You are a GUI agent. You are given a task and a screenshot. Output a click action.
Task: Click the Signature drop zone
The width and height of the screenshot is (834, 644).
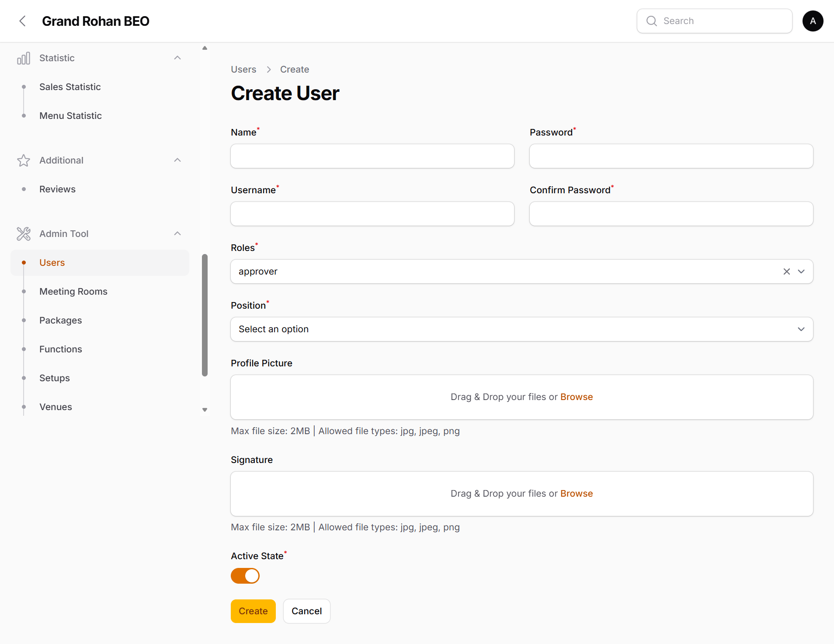coord(521,494)
